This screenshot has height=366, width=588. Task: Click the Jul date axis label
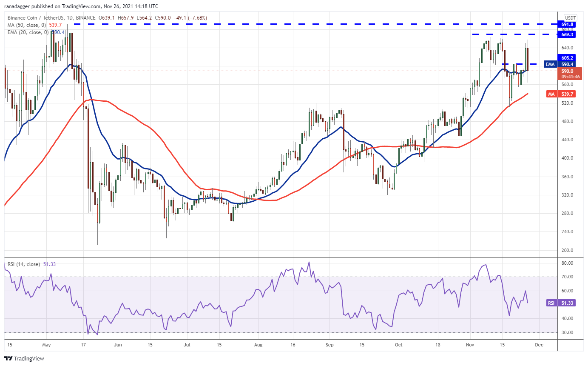tap(187, 345)
